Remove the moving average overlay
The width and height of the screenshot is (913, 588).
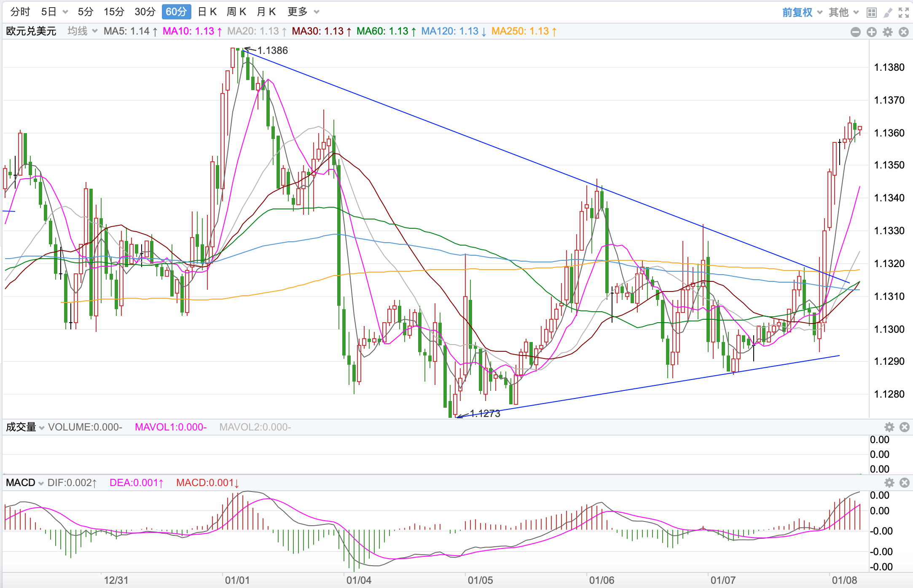904,32
